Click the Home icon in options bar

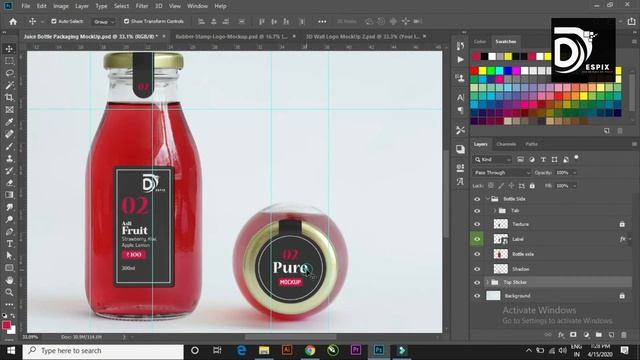tap(13, 21)
